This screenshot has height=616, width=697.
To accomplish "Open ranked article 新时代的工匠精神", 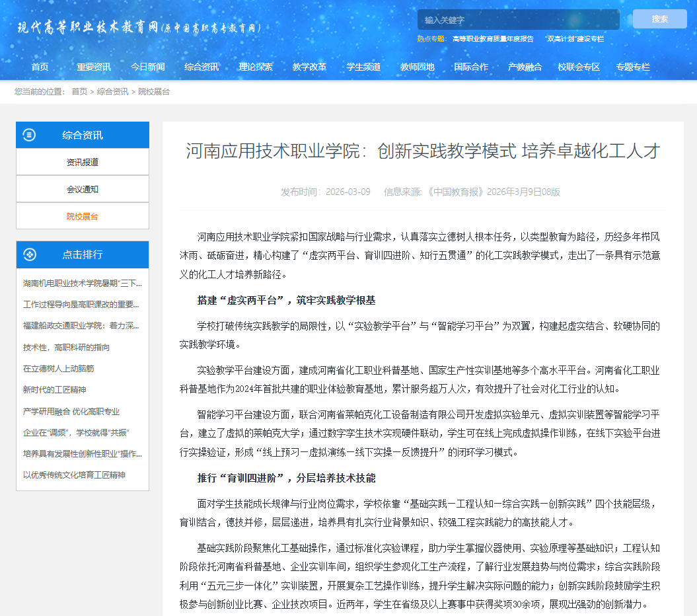I will click(54, 390).
